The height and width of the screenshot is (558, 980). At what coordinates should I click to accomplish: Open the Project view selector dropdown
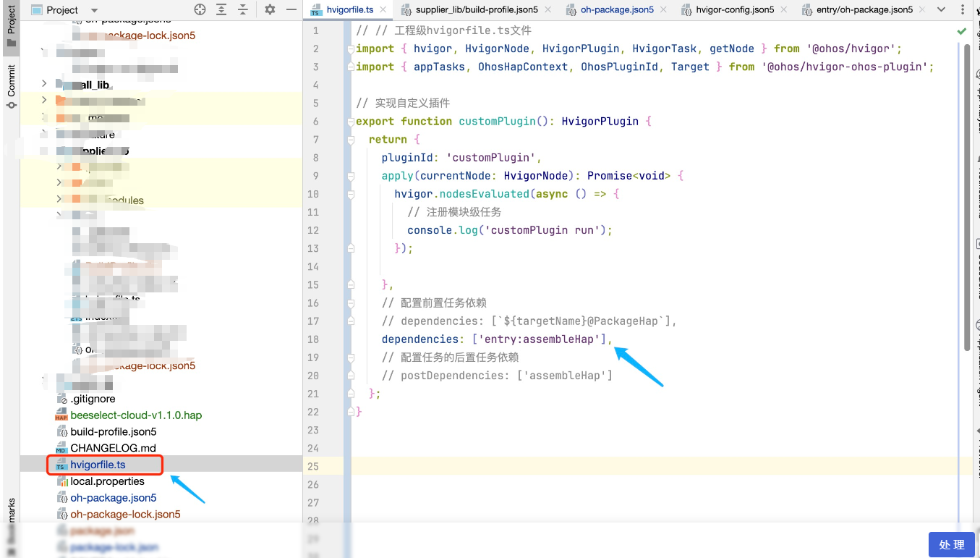coord(65,9)
